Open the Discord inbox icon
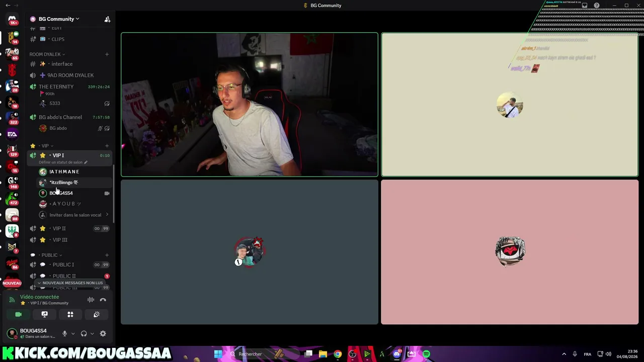This screenshot has height=362, width=644. [x=585, y=6]
